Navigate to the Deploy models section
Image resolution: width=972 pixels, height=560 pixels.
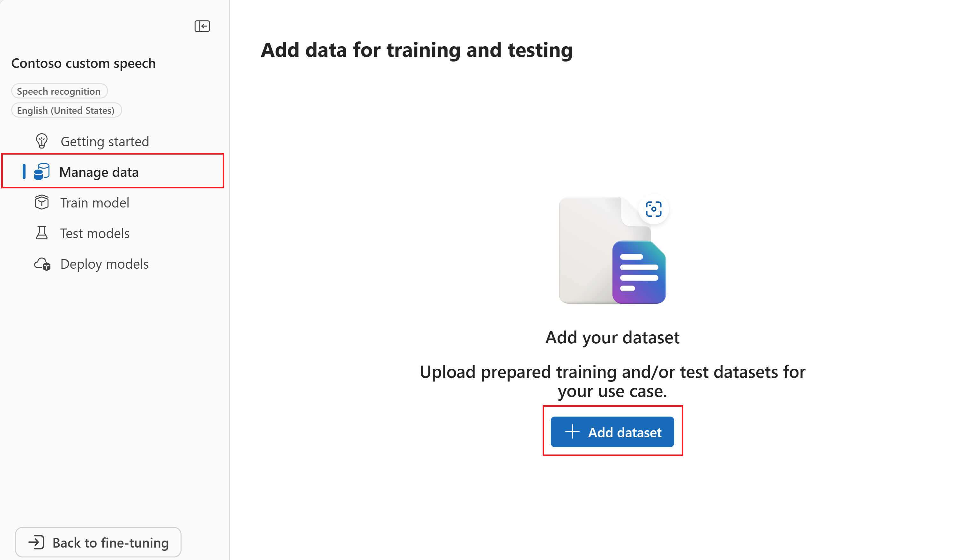(x=104, y=264)
